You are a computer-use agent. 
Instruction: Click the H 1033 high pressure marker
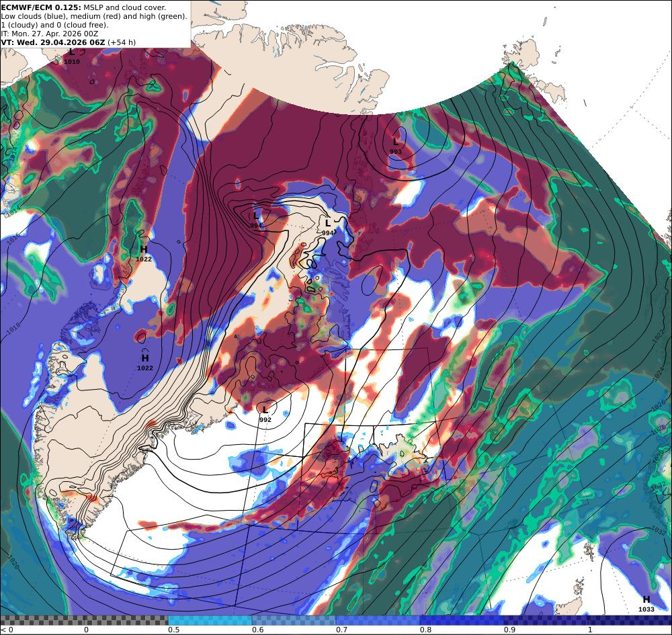click(x=646, y=603)
